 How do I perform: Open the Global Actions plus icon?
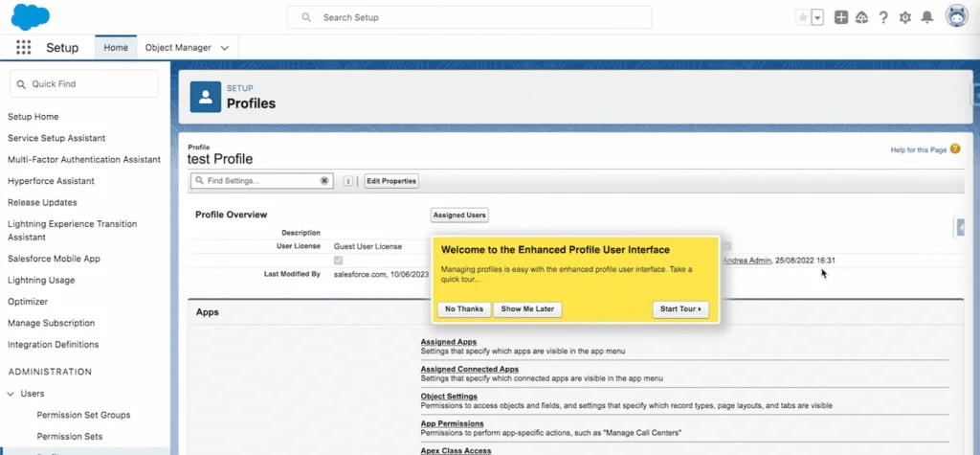click(x=841, y=17)
